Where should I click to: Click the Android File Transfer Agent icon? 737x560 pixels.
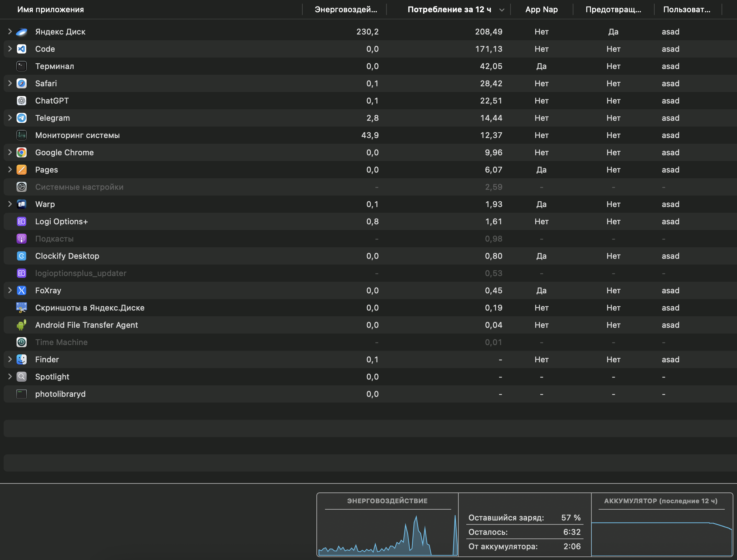[22, 325]
